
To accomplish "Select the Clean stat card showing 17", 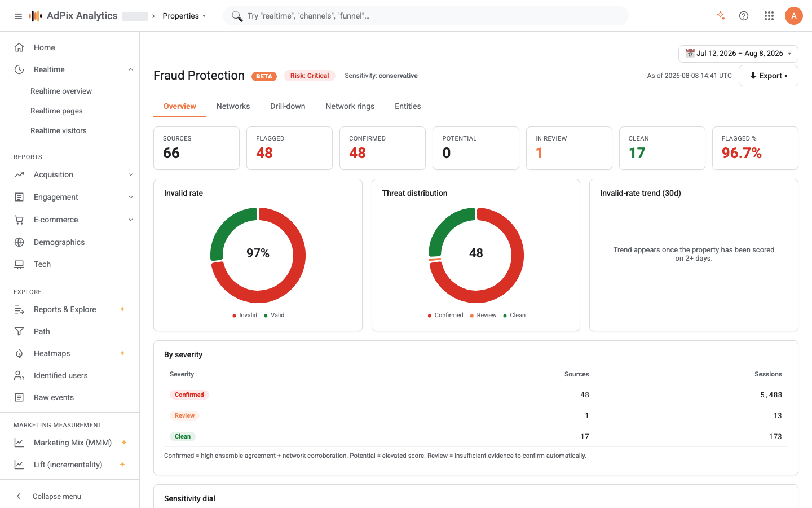I will 662,148.
